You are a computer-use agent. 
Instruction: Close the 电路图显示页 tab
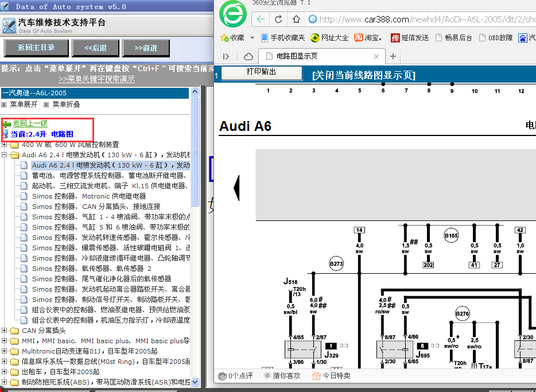(376, 56)
